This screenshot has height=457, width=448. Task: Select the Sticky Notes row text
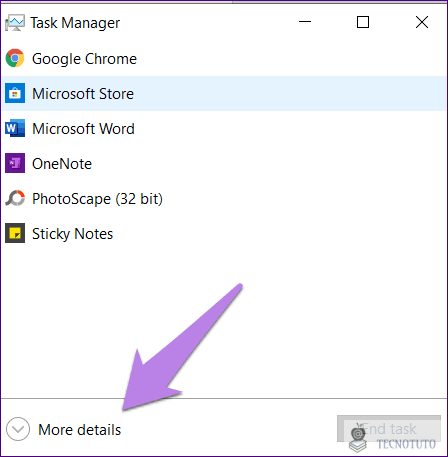pyautogui.click(x=72, y=234)
